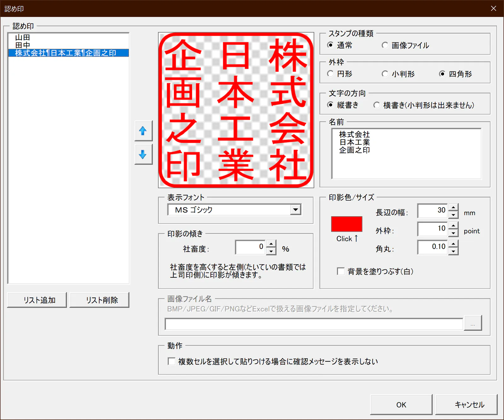The image size is (504, 420).
Task: Click the リスト削除 button
Action: click(x=99, y=300)
